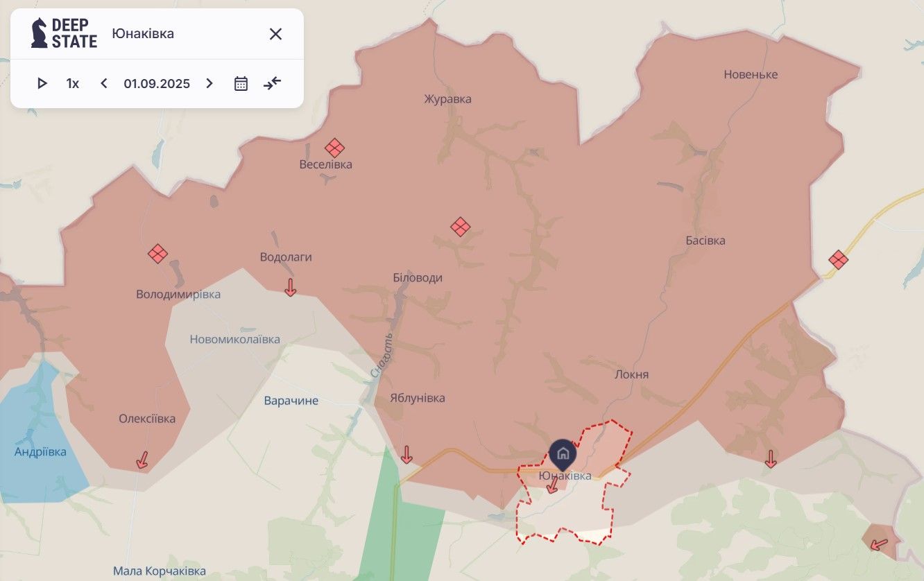Screen dimensions: 924x581
Task: Click the compare arrows icon
Action: [273, 84]
